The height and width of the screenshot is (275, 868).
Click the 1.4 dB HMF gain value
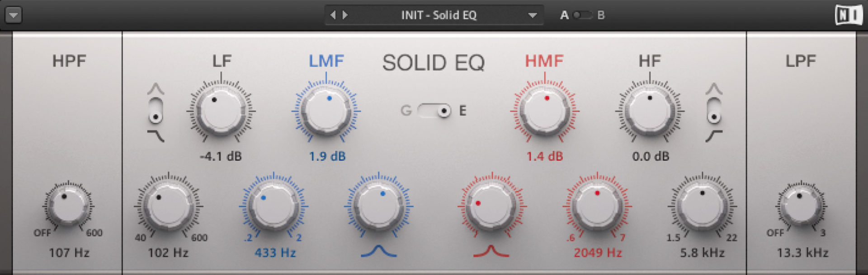(545, 156)
